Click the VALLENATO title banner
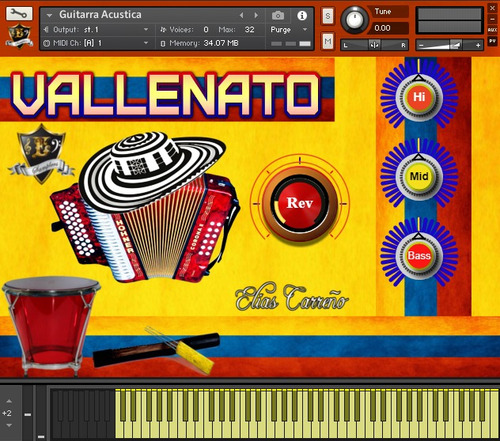 pyautogui.click(x=166, y=95)
